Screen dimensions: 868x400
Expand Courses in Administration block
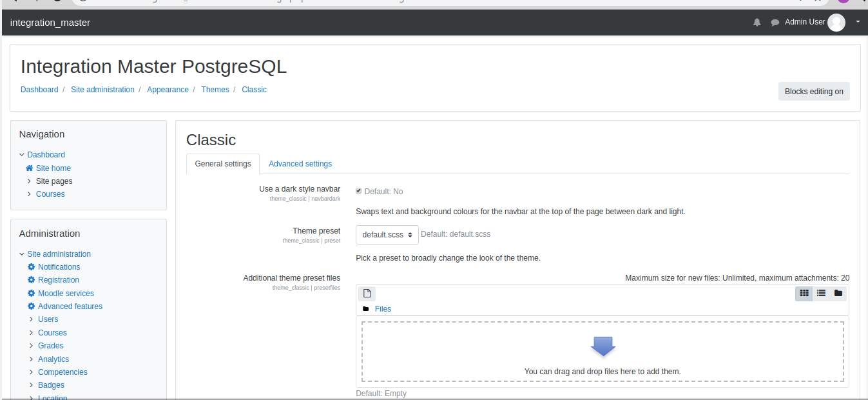point(32,333)
